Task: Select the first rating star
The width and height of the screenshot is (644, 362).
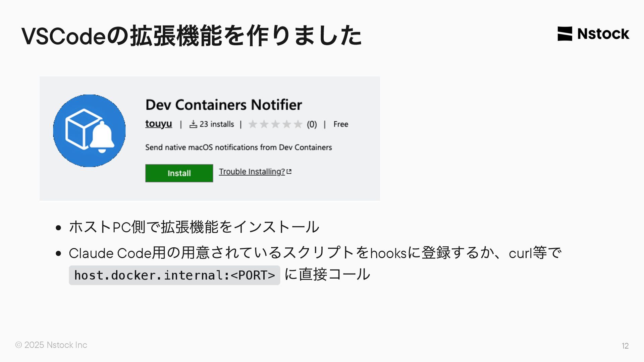Action: pos(253,124)
